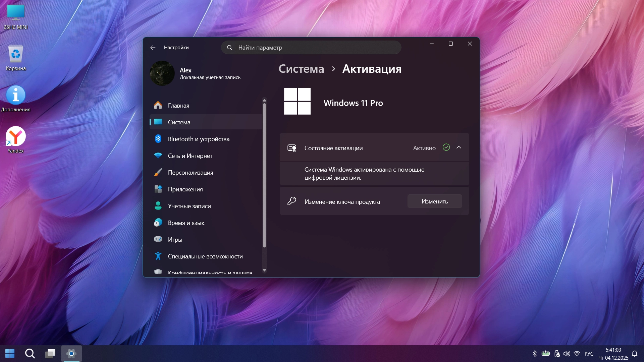Select Система in settings sidebar
644x362 pixels.
tap(179, 122)
